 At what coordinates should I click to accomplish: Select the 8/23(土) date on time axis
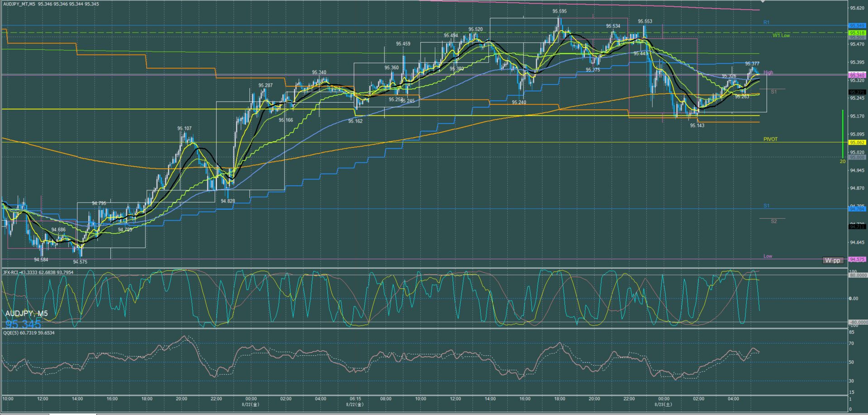pos(663,405)
